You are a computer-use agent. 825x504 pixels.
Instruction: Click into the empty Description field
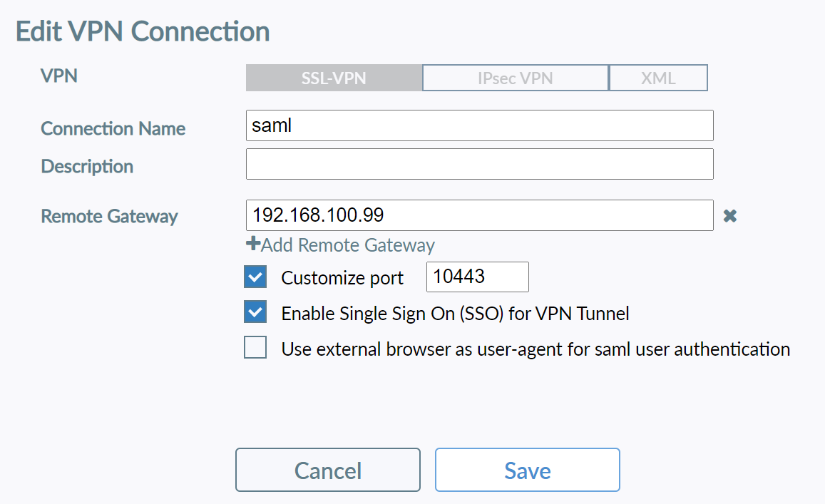pos(479,164)
